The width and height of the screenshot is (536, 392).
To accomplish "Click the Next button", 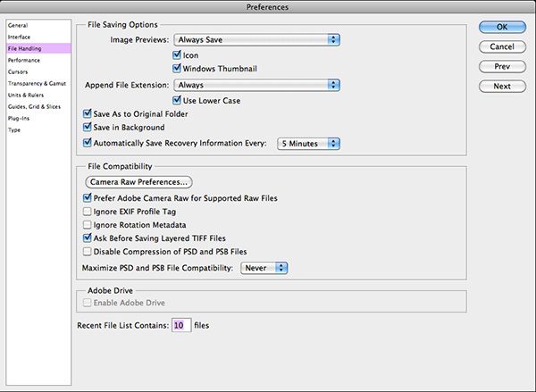I will 502,87.
